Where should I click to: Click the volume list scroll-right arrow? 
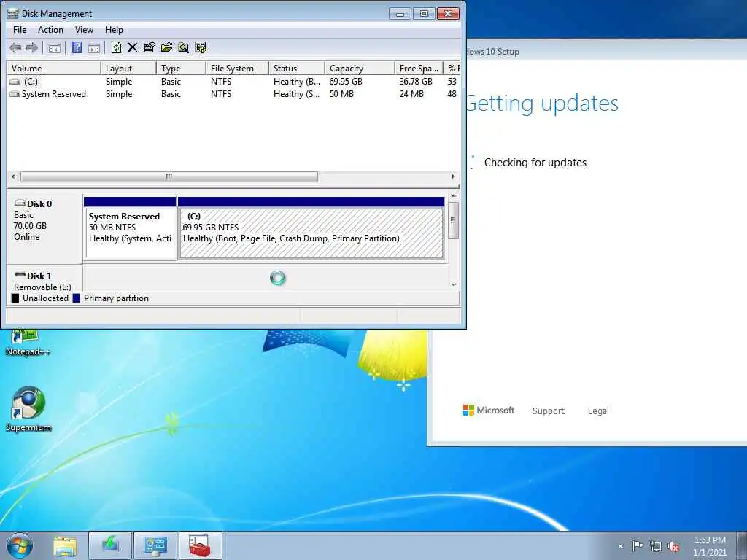[453, 176]
